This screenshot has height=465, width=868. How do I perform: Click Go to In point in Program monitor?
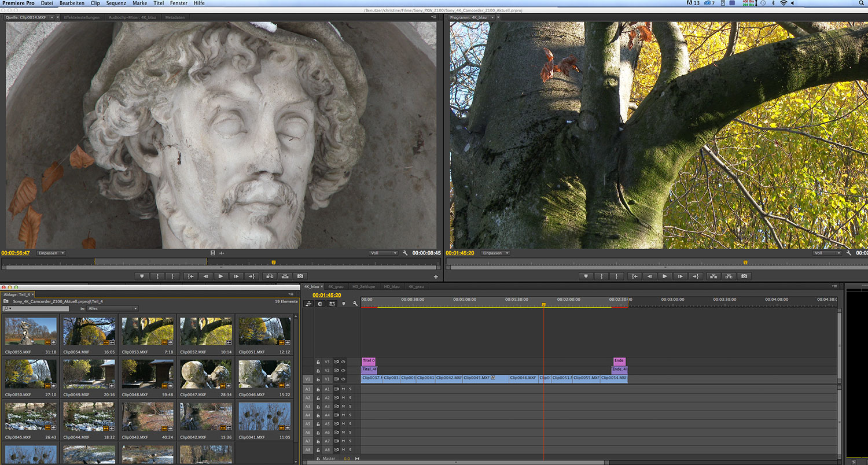(x=635, y=276)
